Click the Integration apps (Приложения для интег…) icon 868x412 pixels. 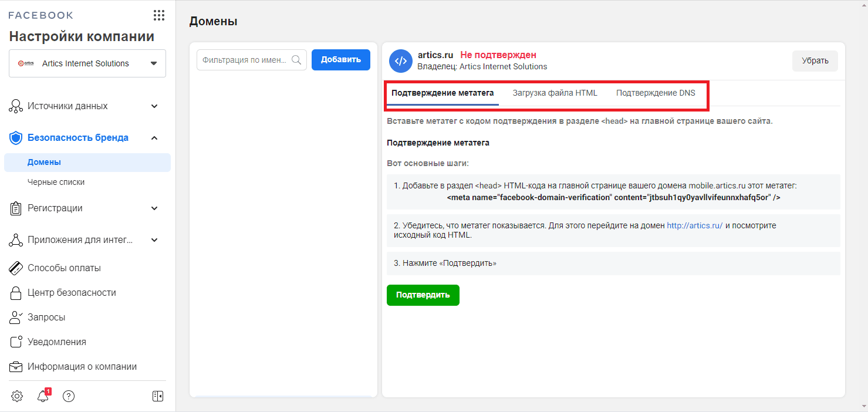pyautogui.click(x=16, y=240)
